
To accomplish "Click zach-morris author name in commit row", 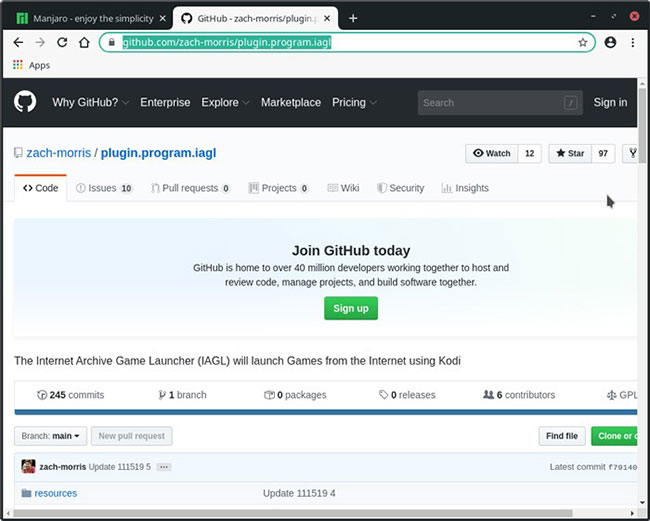I will [x=63, y=467].
